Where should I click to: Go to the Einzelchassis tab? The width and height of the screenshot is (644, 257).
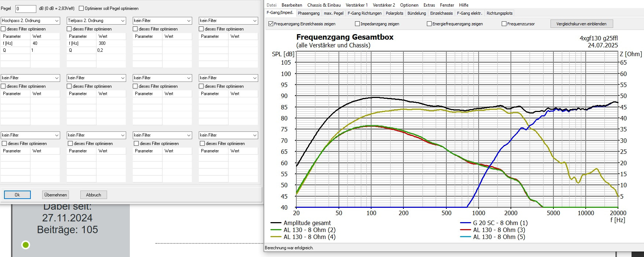coord(441,13)
